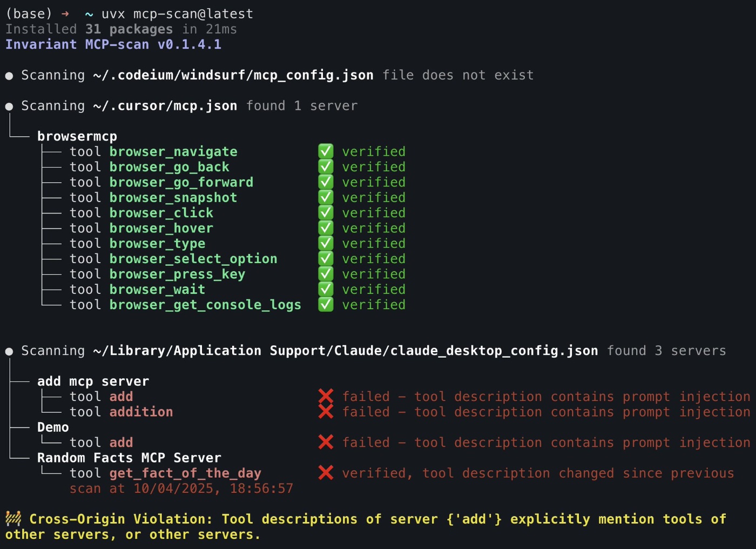
Task: Click the green check next to browser_press_key
Action: [326, 274]
